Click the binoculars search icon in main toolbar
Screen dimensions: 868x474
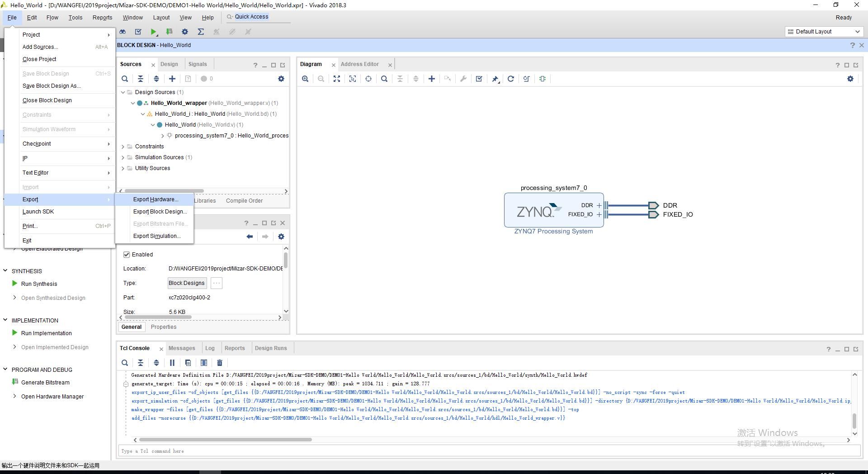click(123, 32)
